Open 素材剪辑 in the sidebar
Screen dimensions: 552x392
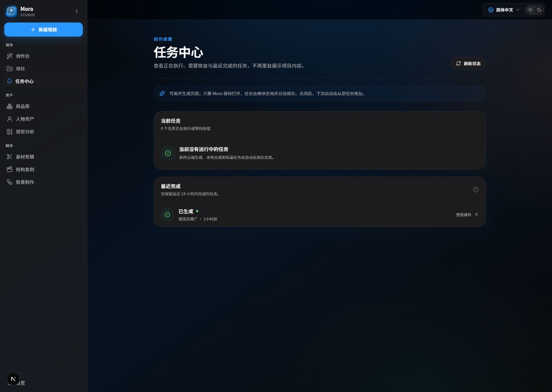44,157
